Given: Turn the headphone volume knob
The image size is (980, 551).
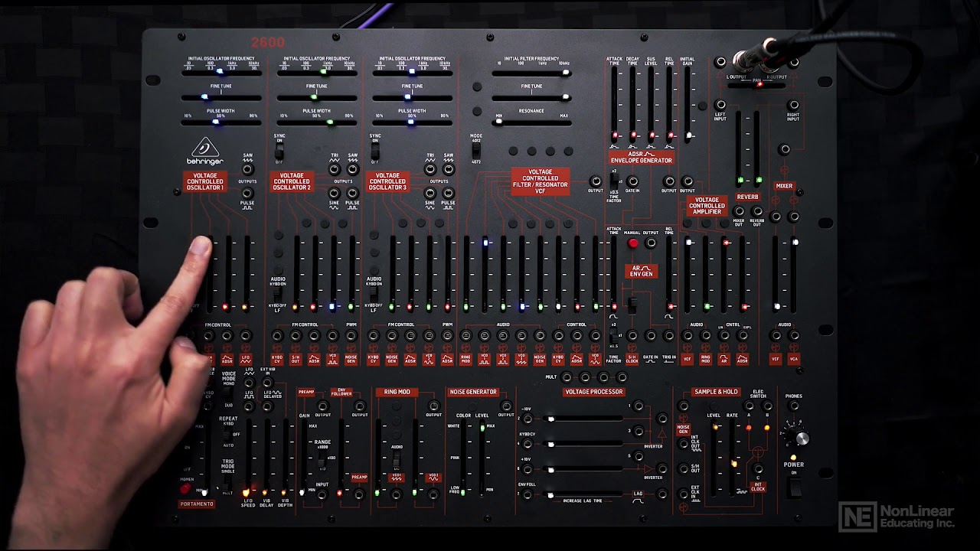Looking at the screenshot, I should click(802, 439).
